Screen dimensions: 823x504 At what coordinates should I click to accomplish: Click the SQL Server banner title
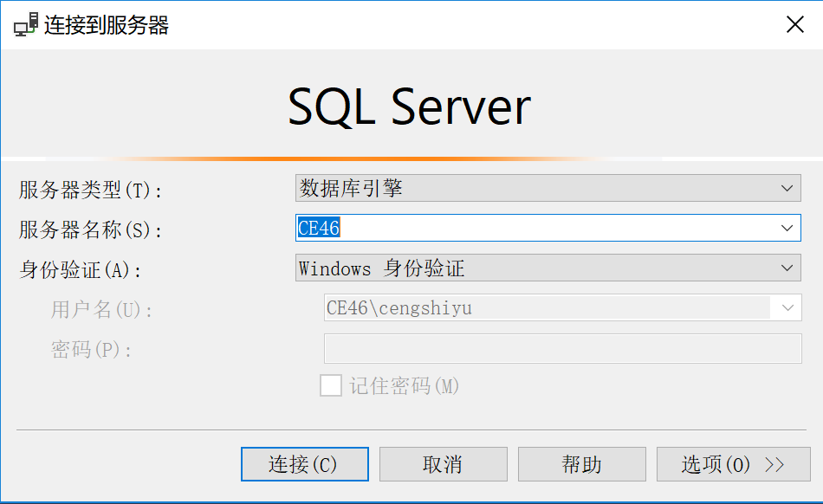410,107
